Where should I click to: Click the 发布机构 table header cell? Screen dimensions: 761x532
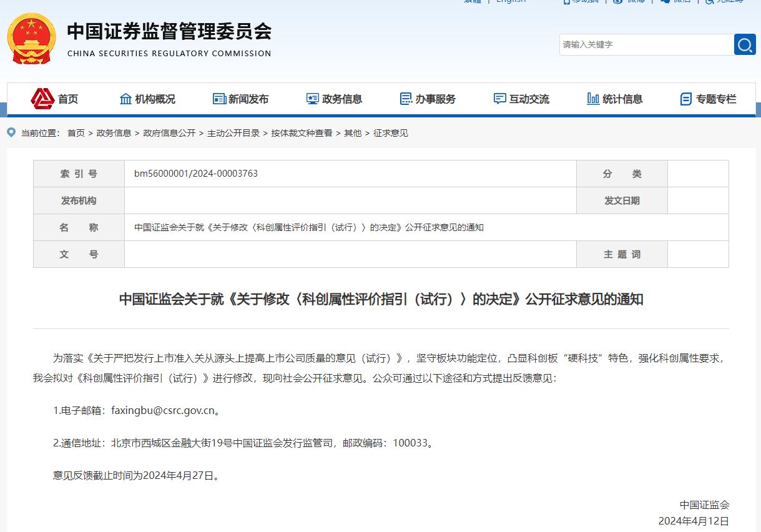[x=79, y=200]
